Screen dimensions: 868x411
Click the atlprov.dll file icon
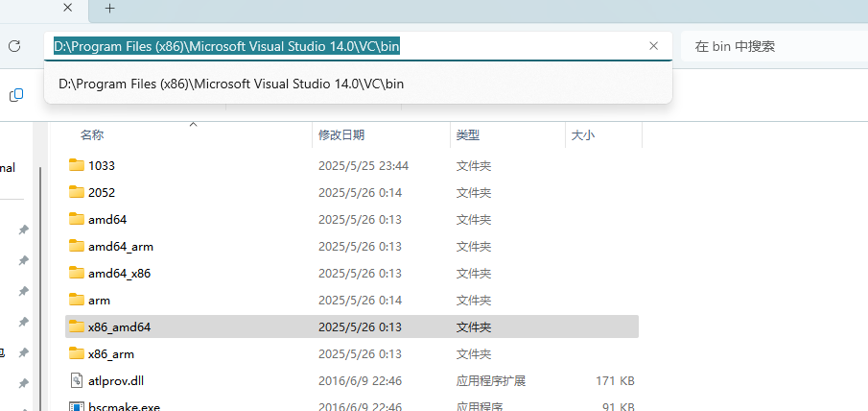pyautogui.click(x=77, y=380)
